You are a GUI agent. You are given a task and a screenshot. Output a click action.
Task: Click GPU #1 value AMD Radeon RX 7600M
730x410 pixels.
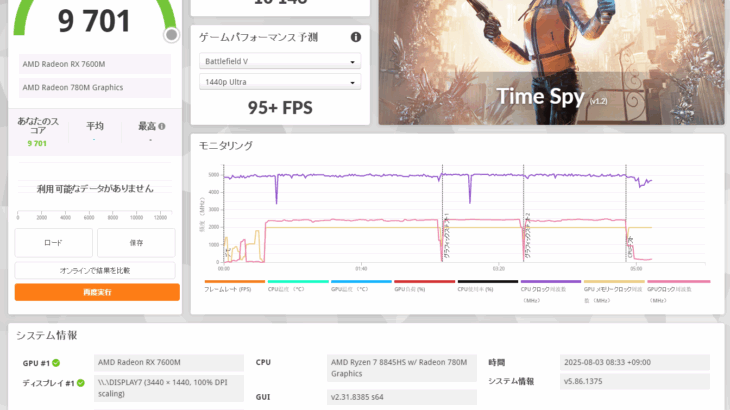tap(169, 363)
